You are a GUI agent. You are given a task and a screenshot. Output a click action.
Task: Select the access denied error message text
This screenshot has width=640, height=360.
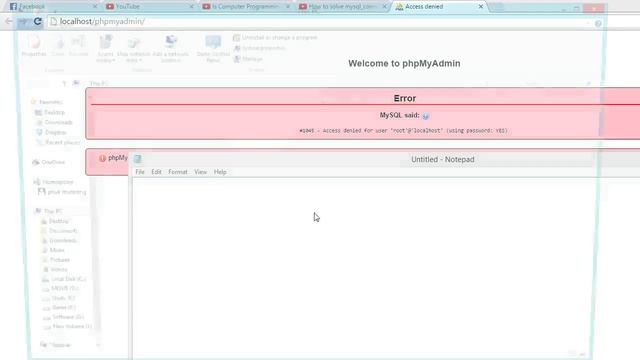pyautogui.click(x=403, y=131)
